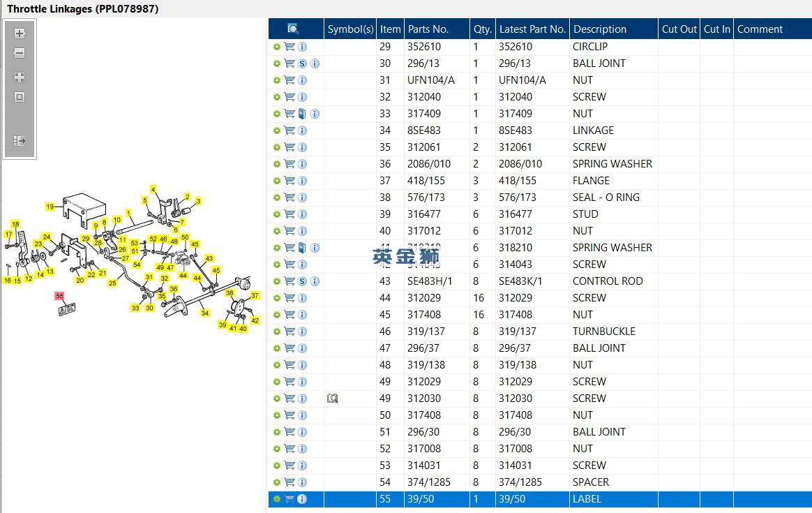This screenshot has height=513, width=812.
Task: Show info for item 55 LABEL
Action: (x=303, y=499)
